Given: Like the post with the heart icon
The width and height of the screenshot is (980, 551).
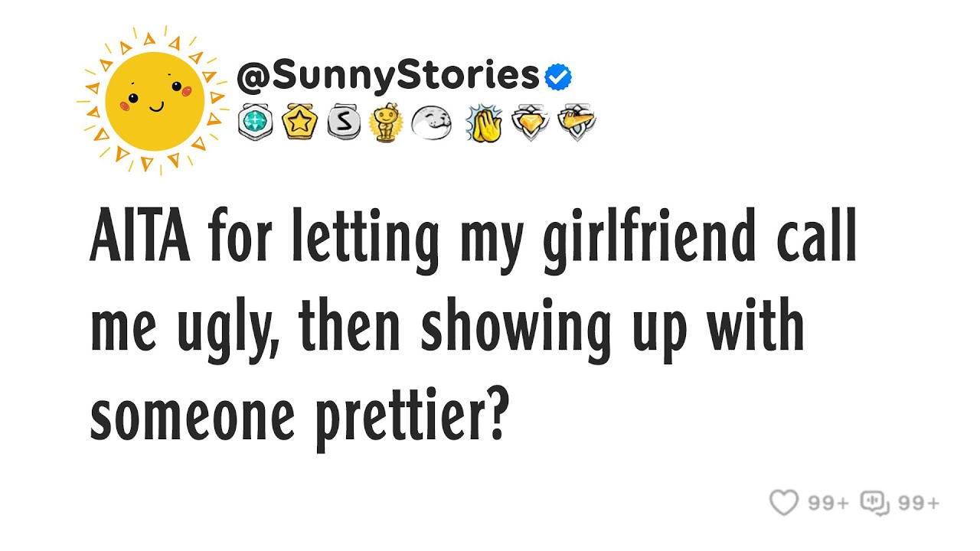Looking at the screenshot, I should coord(784,503).
